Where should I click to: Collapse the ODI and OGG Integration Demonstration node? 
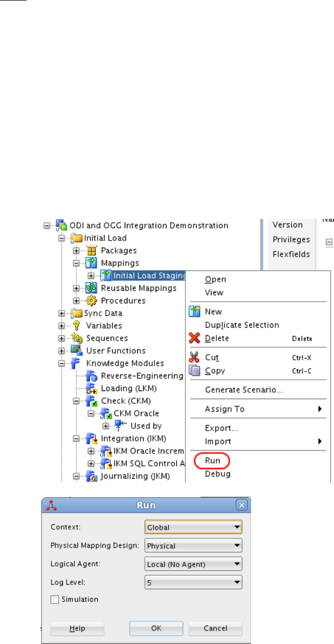(47, 225)
